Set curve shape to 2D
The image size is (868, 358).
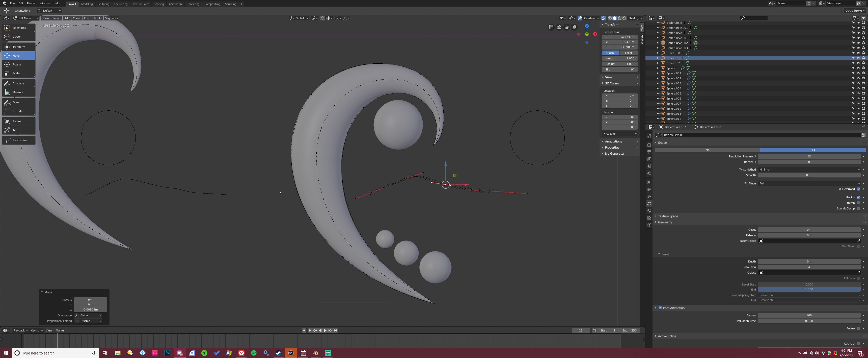point(707,150)
